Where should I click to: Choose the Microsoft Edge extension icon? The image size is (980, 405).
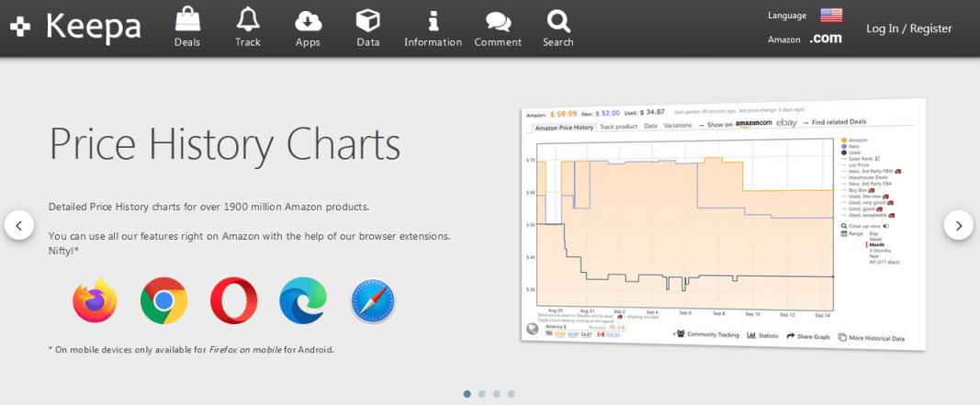tap(302, 300)
